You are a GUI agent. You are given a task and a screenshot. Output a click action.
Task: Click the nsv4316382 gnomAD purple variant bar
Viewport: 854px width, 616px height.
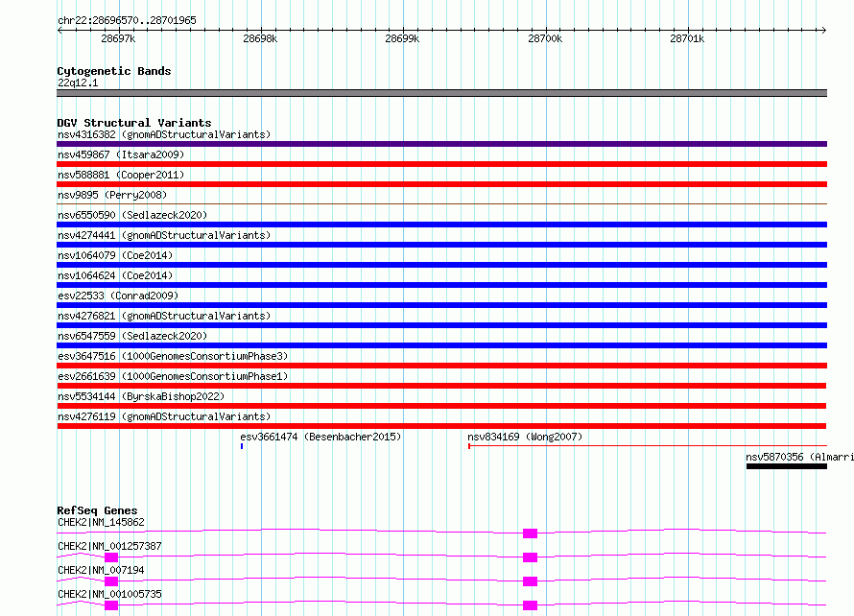[441, 144]
